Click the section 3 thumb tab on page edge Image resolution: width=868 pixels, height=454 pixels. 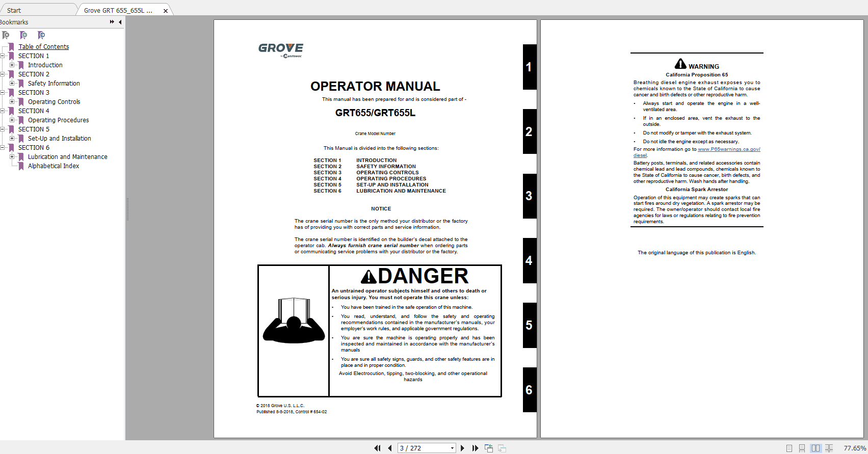530,196
